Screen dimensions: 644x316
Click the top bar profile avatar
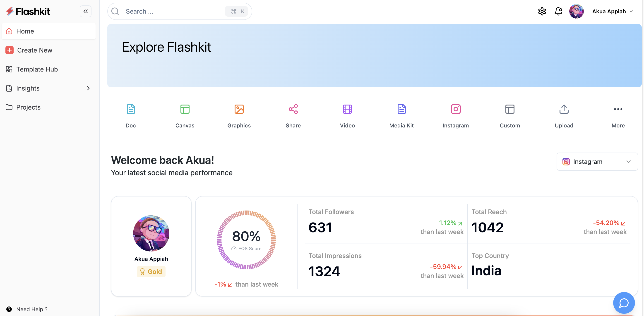point(576,11)
